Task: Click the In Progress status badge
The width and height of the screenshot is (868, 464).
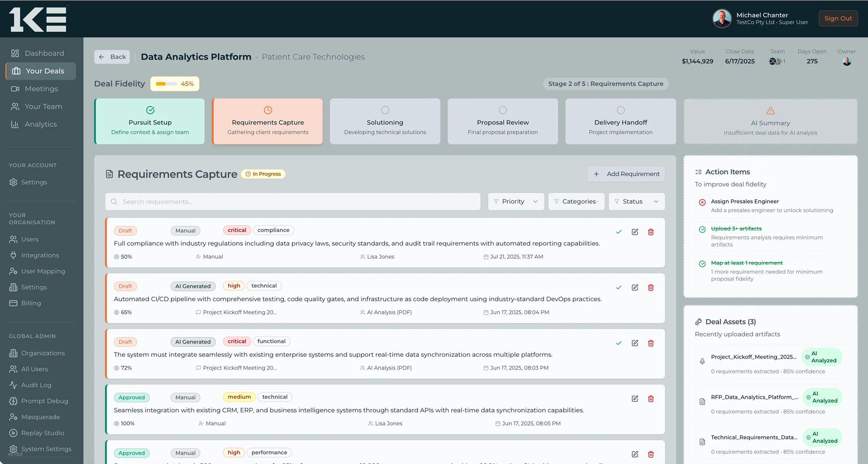Action: coord(263,174)
